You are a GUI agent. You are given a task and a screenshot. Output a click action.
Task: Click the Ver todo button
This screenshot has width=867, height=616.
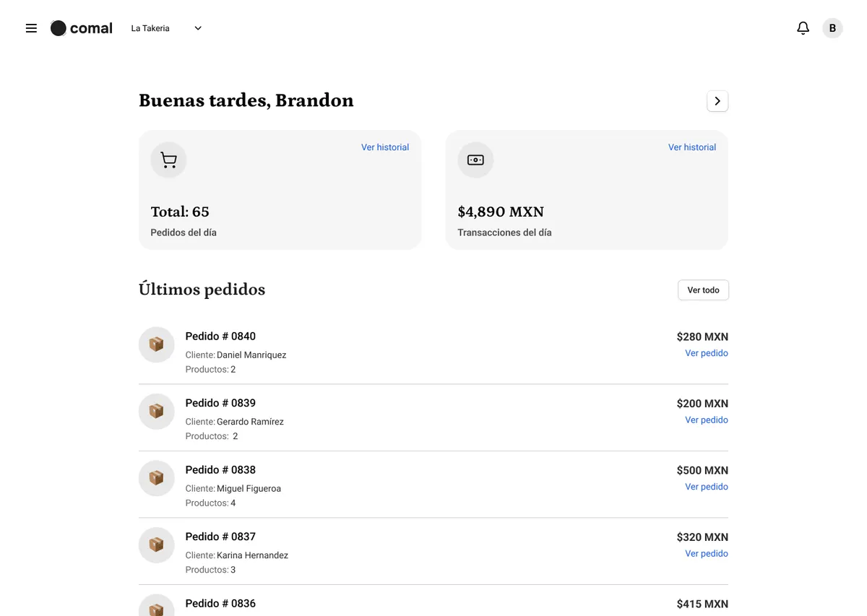tap(703, 290)
